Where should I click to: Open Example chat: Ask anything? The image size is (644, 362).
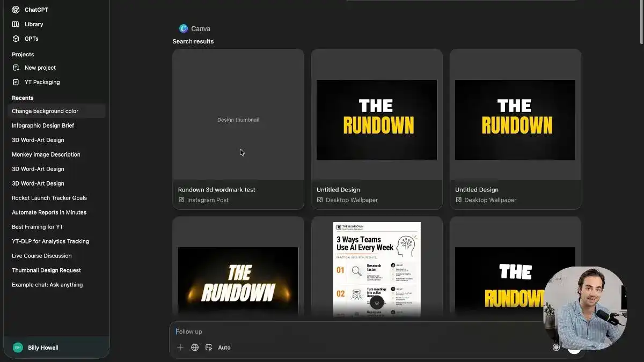coord(56,285)
